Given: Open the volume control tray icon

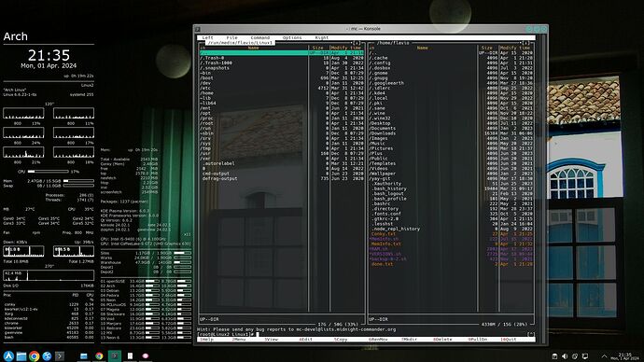Looking at the screenshot, I should point(565,356).
